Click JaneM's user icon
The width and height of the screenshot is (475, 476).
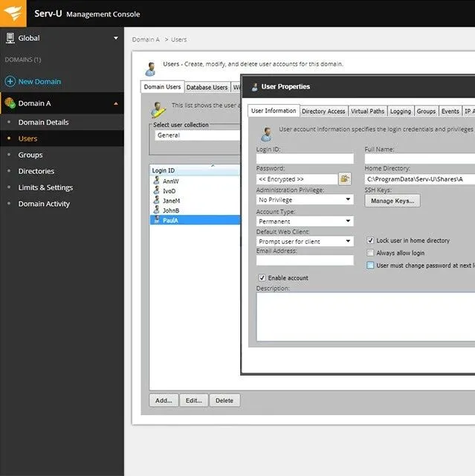(157, 200)
